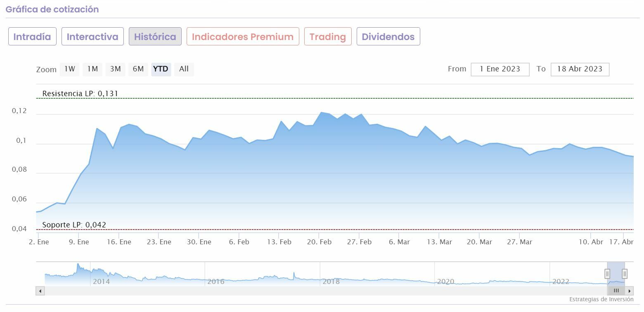Go to the Trading tab
Screen dimensions: 644x312
point(328,37)
